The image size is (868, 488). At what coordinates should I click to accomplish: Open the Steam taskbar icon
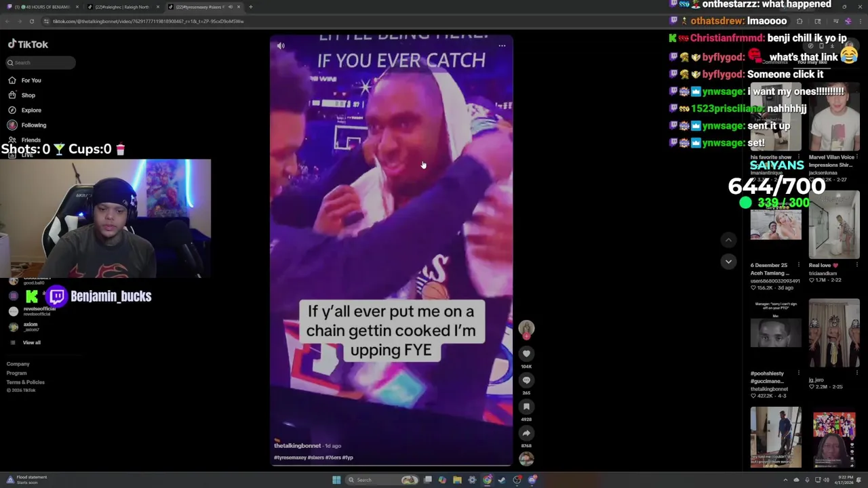coord(502,480)
